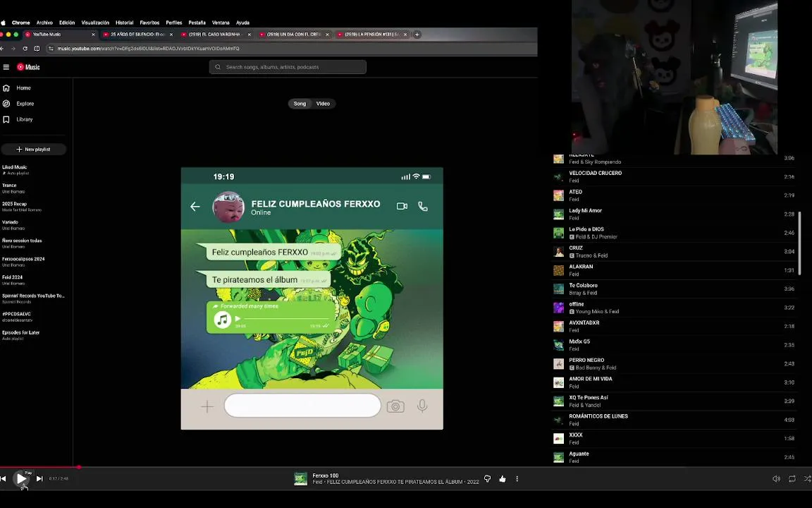The width and height of the screenshot is (812, 508).
Task: Like the song Ferxxo 100
Action: pos(503,479)
